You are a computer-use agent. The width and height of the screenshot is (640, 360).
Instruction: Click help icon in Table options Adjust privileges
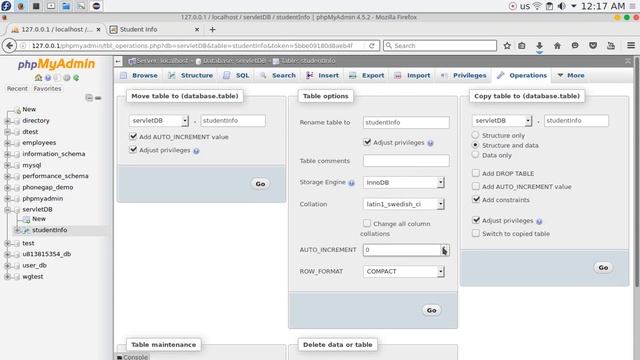click(430, 143)
